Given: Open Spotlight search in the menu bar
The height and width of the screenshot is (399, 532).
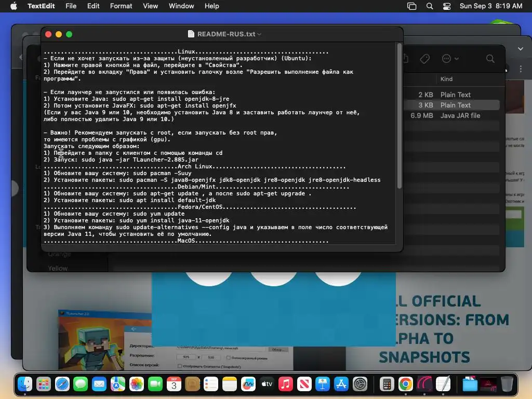Looking at the screenshot, I should pyautogui.click(x=430, y=6).
